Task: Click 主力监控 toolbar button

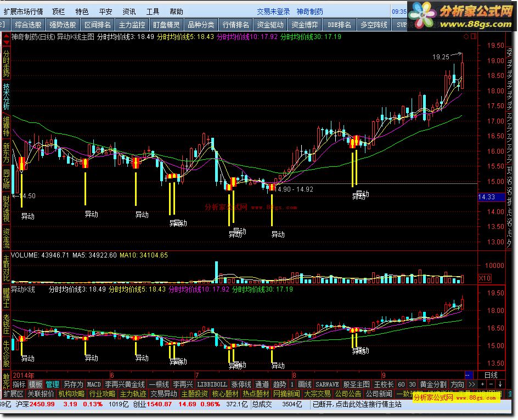Action: click(x=132, y=25)
